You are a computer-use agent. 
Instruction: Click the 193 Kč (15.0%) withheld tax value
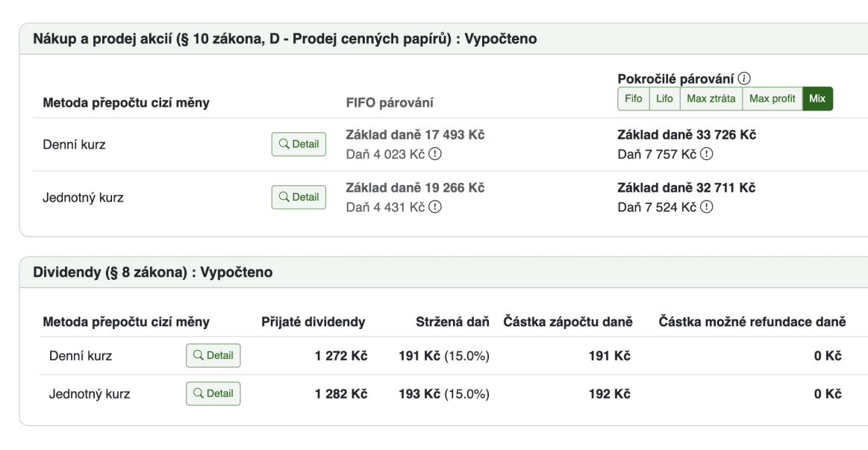click(445, 394)
